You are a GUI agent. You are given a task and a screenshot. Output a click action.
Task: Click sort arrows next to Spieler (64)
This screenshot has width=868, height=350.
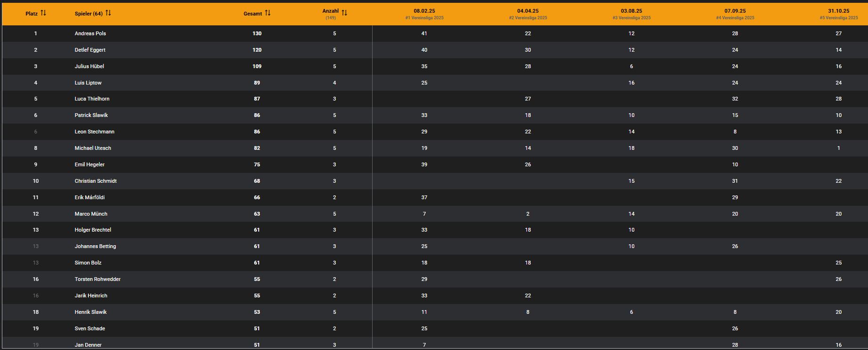tap(108, 13)
